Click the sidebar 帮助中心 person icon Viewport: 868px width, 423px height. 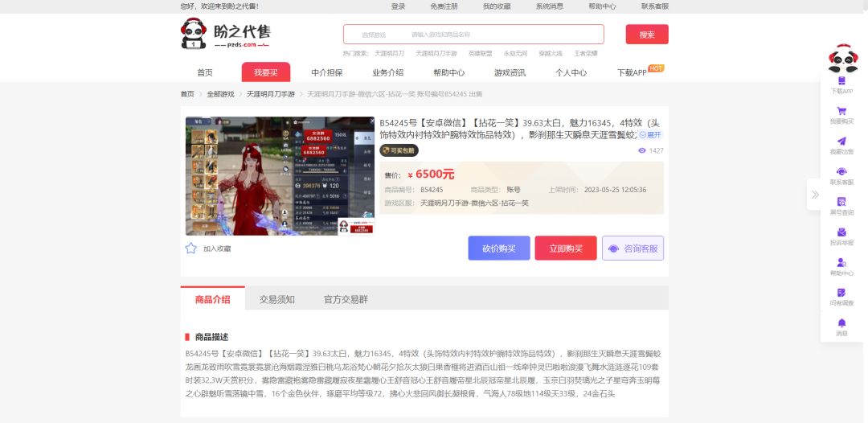841,262
